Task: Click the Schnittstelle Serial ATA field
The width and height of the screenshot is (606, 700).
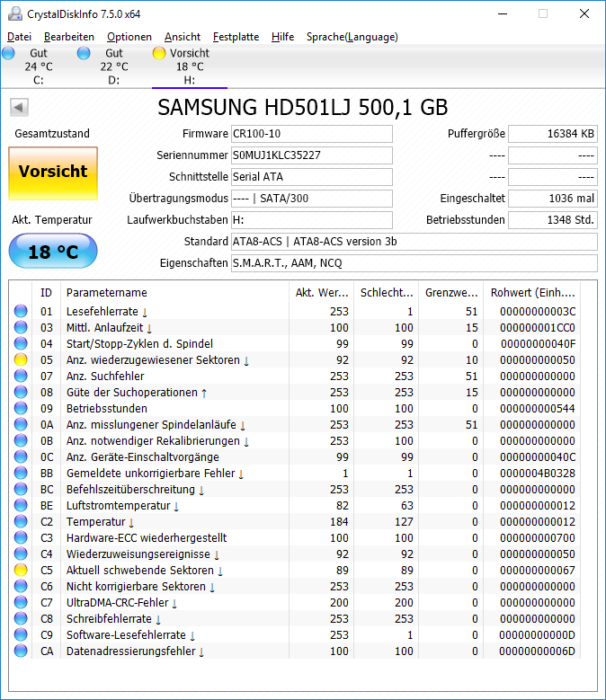Action: [x=312, y=177]
